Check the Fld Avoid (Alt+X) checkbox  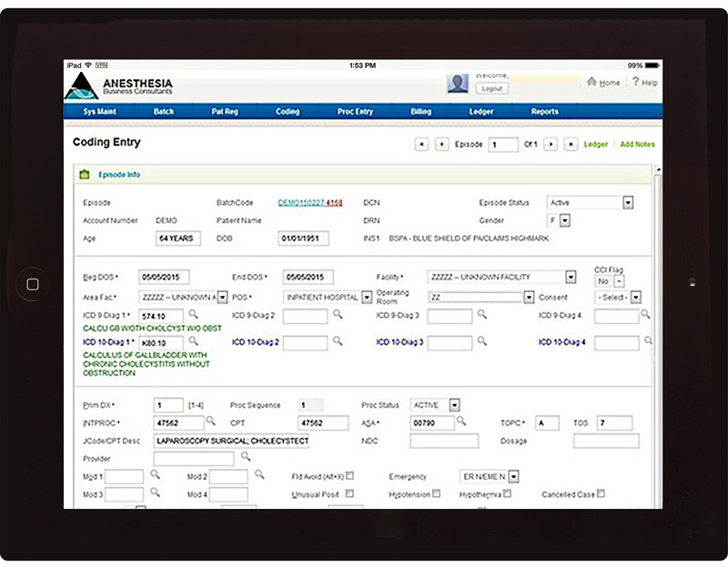pos(350,475)
